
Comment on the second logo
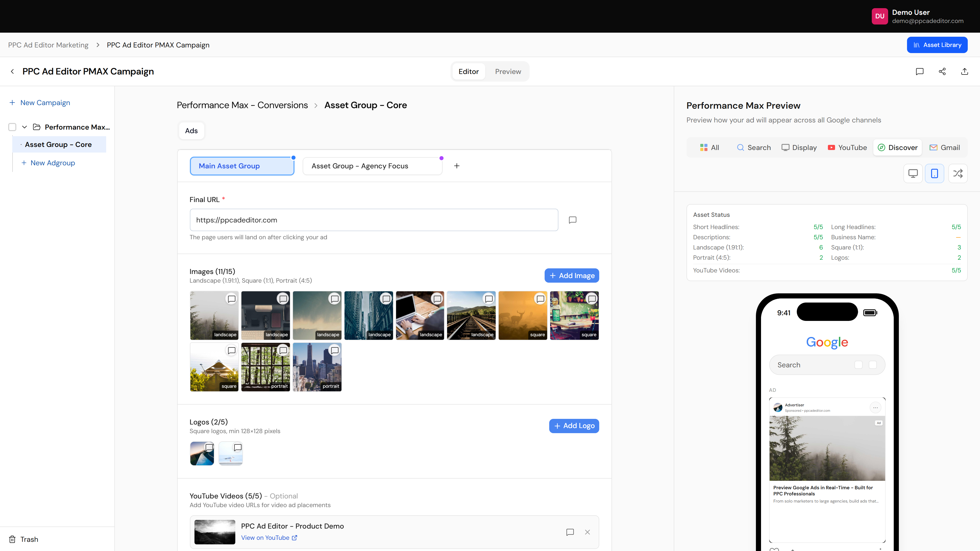click(x=238, y=447)
